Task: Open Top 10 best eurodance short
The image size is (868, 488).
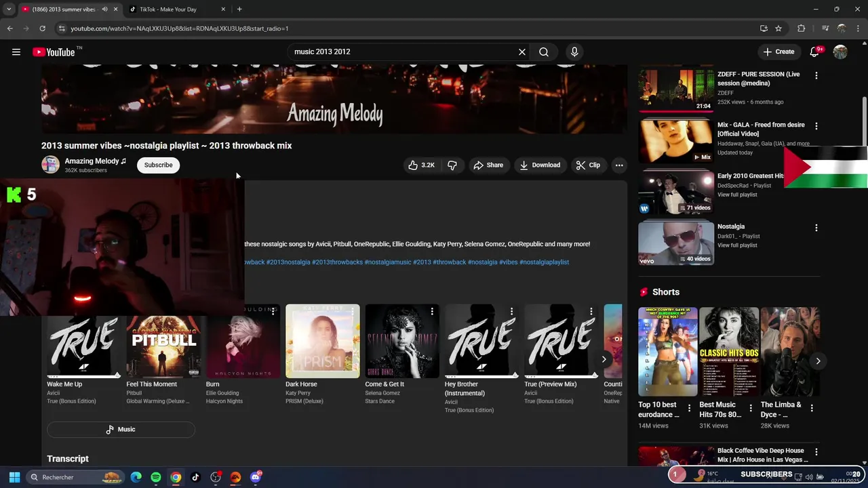Action: 668,352
